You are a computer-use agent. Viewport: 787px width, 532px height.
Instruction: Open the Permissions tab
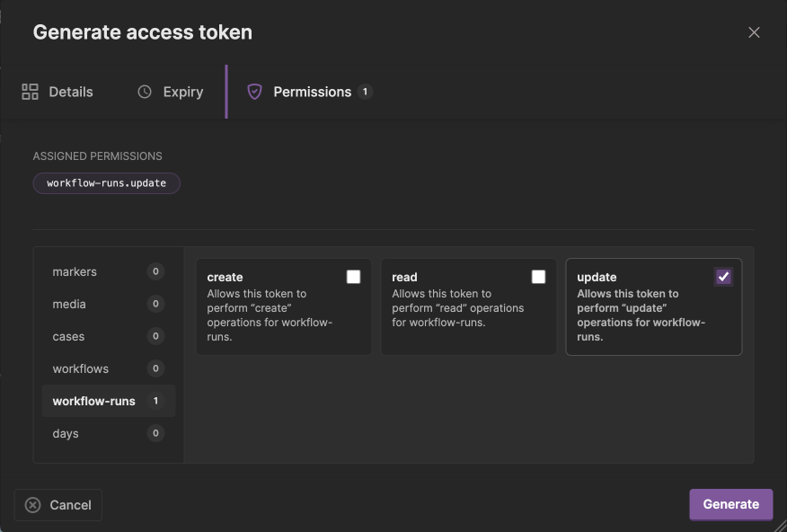pyautogui.click(x=310, y=92)
